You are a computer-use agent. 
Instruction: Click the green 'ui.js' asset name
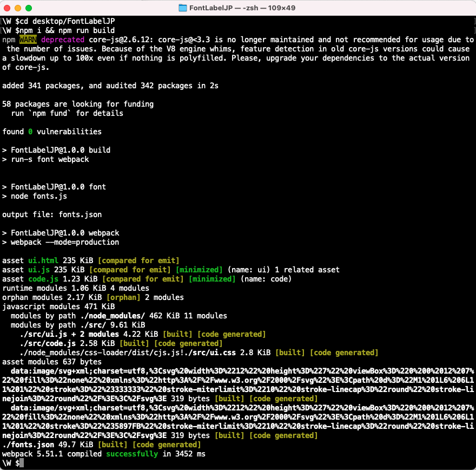[x=39, y=270]
